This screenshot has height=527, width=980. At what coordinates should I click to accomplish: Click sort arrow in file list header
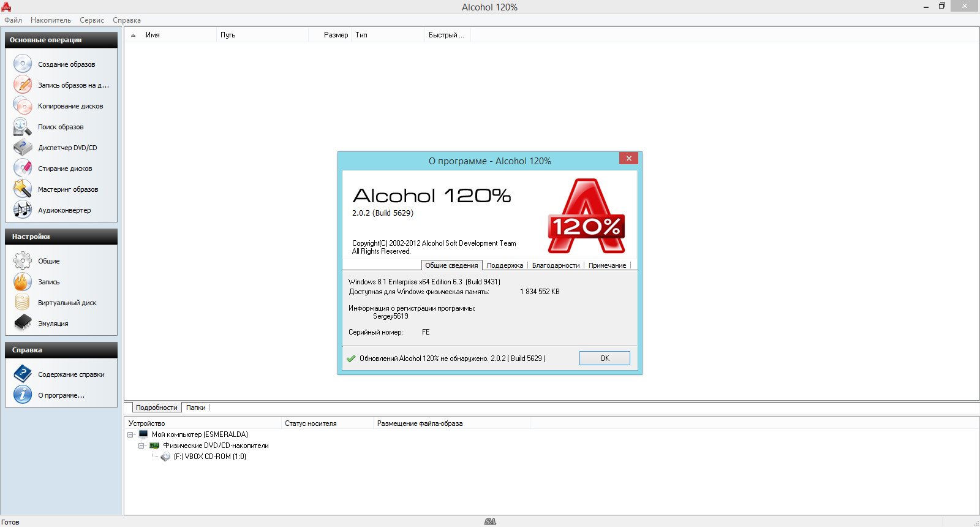pyautogui.click(x=133, y=35)
